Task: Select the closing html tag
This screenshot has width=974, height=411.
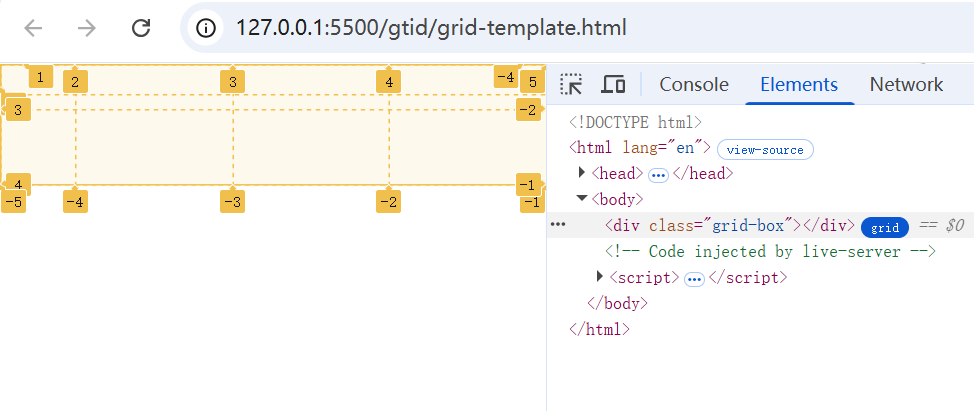Action: (x=599, y=329)
